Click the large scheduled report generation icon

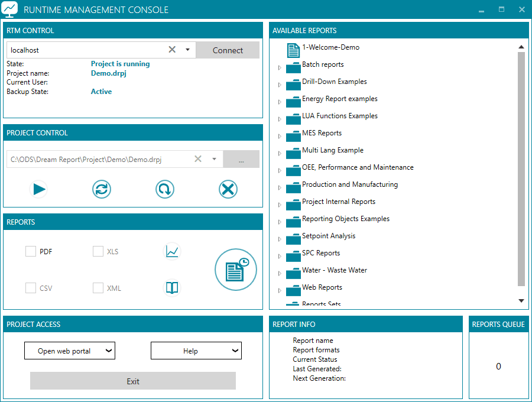(236, 270)
